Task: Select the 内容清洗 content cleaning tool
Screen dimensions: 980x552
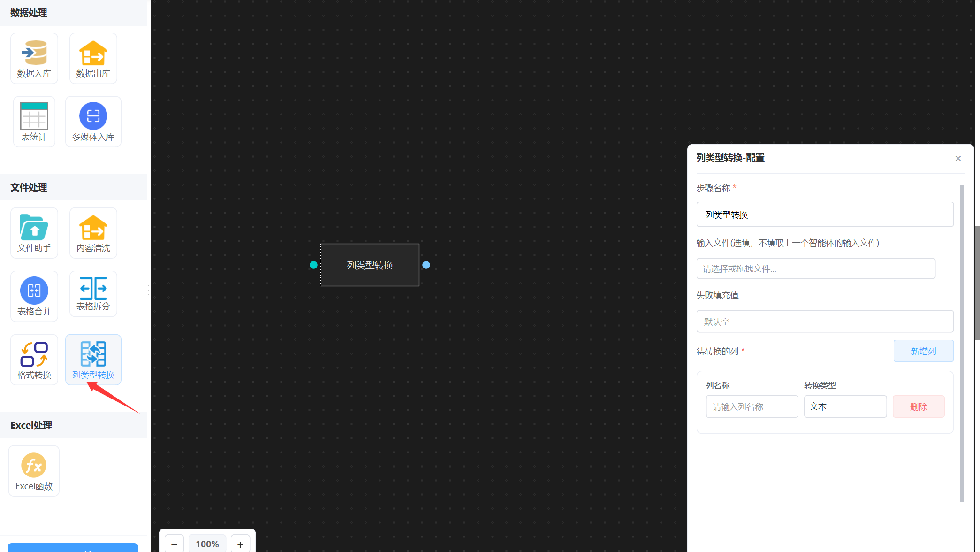Action: tap(93, 233)
